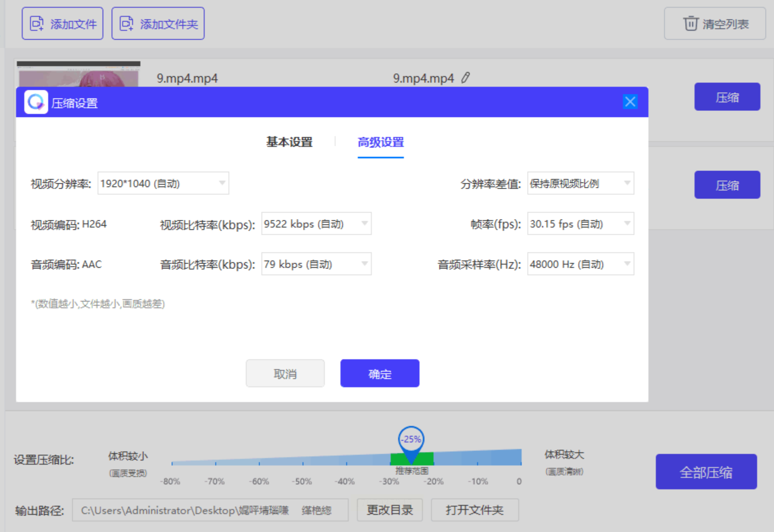Switch to the 基本设置 tab
774x532 pixels.
point(289,142)
